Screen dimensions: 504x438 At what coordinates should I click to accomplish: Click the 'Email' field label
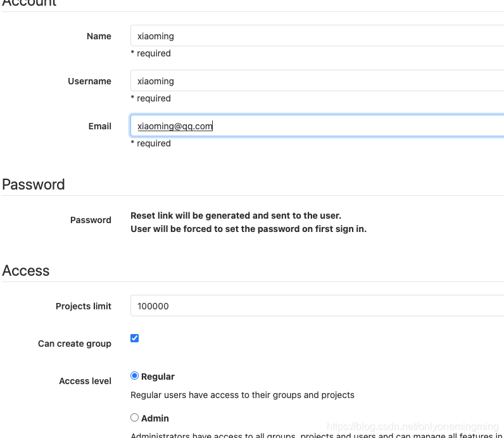click(x=100, y=126)
